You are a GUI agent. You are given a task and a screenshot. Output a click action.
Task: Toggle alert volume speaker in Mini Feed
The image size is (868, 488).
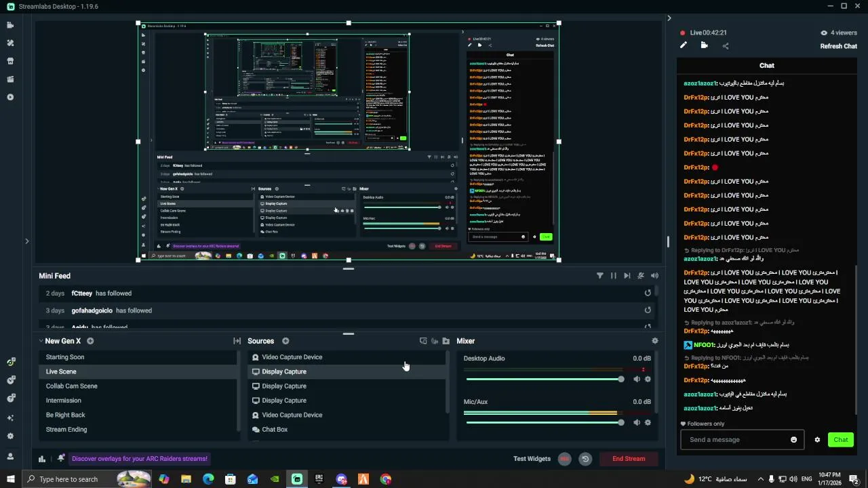pos(654,276)
